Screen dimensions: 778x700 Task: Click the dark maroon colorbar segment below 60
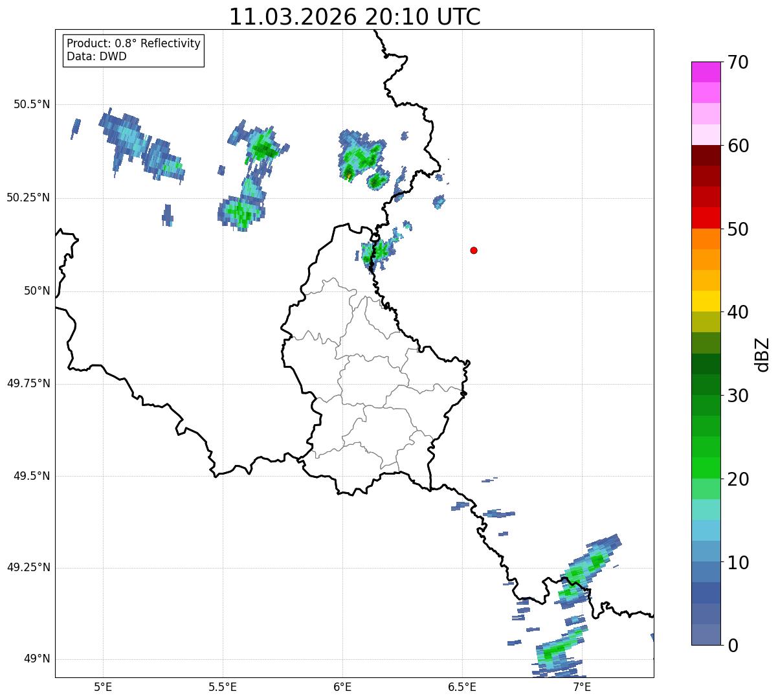(x=706, y=155)
